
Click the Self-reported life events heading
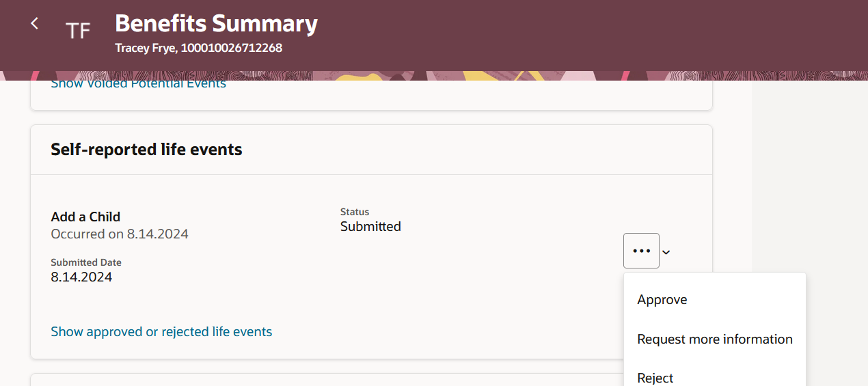(x=146, y=149)
